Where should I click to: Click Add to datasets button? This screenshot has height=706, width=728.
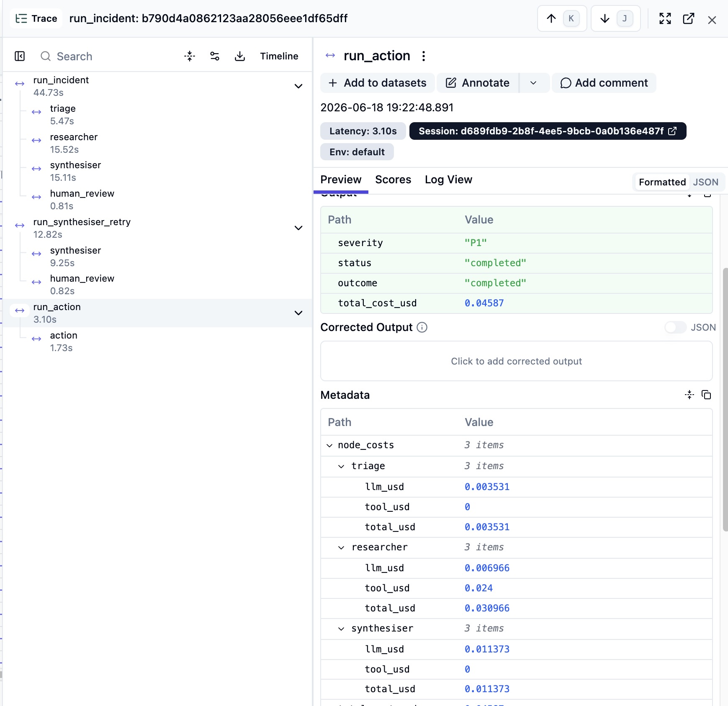point(378,83)
